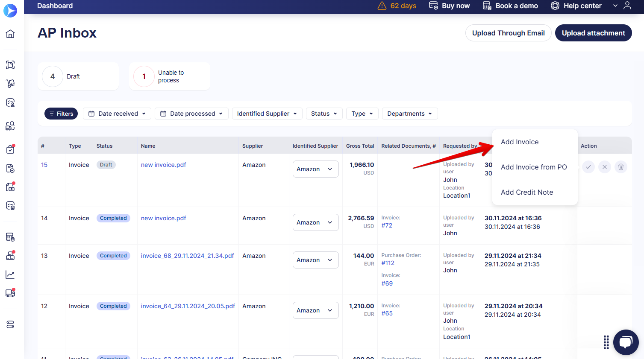Open the server configuration icon at sidebar bottom
The width and height of the screenshot is (644, 359).
tap(10, 325)
